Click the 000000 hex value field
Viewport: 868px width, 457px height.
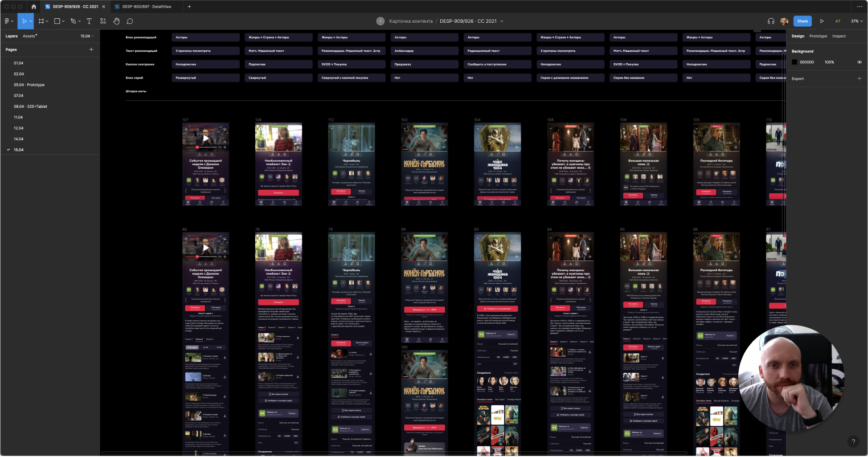(x=806, y=62)
